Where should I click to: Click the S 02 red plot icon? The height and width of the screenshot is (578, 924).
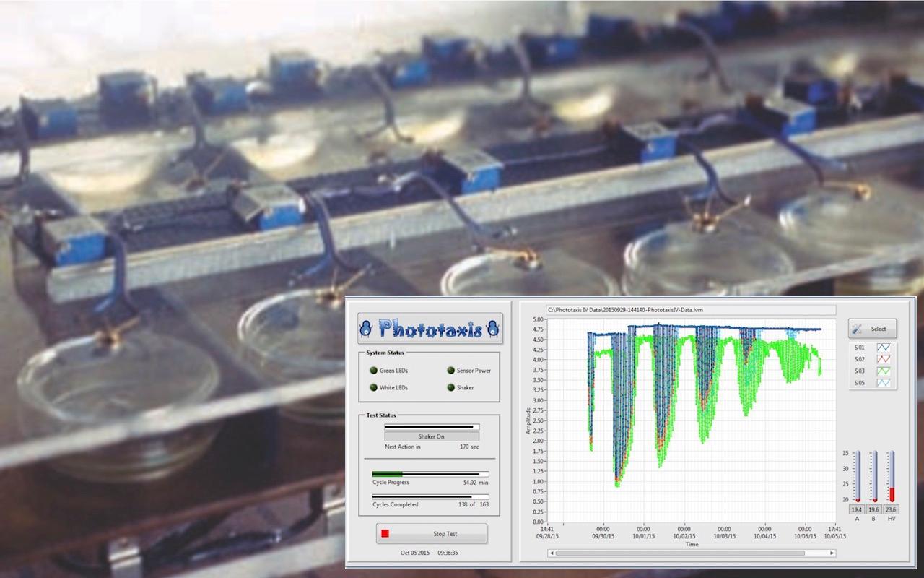pyautogui.click(x=884, y=359)
